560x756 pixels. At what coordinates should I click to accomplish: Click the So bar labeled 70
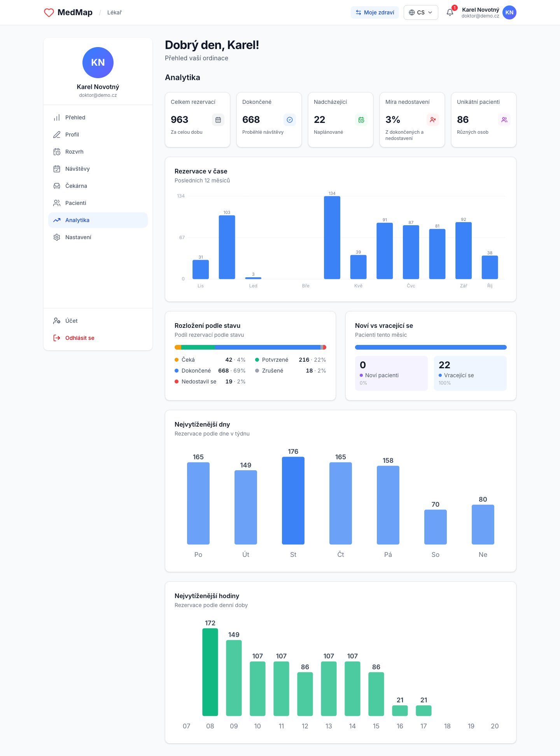pyautogui.click(x=436, y=527)
